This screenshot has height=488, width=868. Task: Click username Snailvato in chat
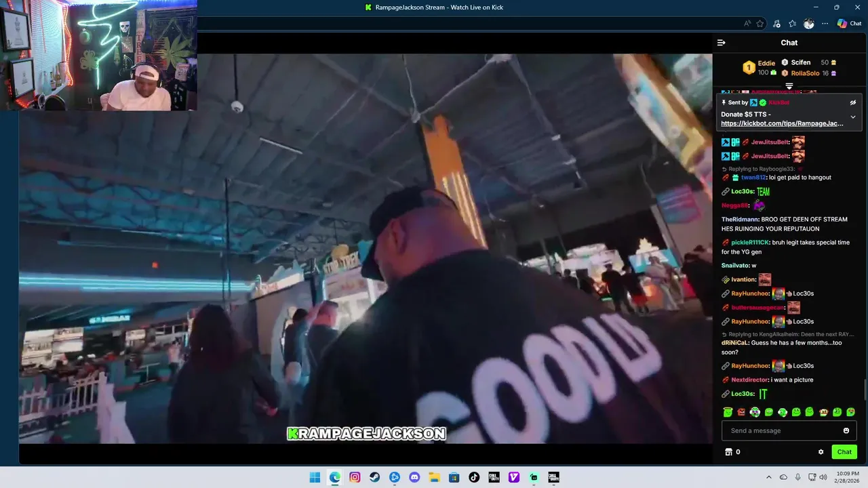click(734, 266)
